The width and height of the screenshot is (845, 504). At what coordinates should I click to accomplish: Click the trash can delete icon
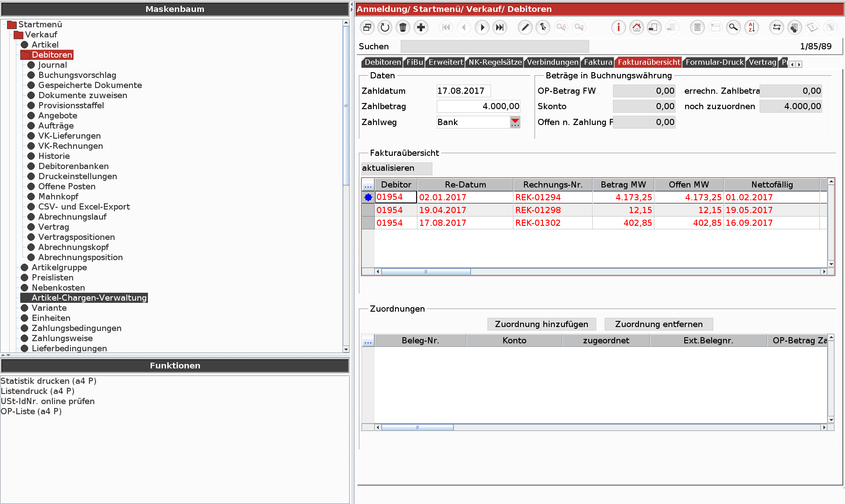pyautogui.click(x=403, y=28)
